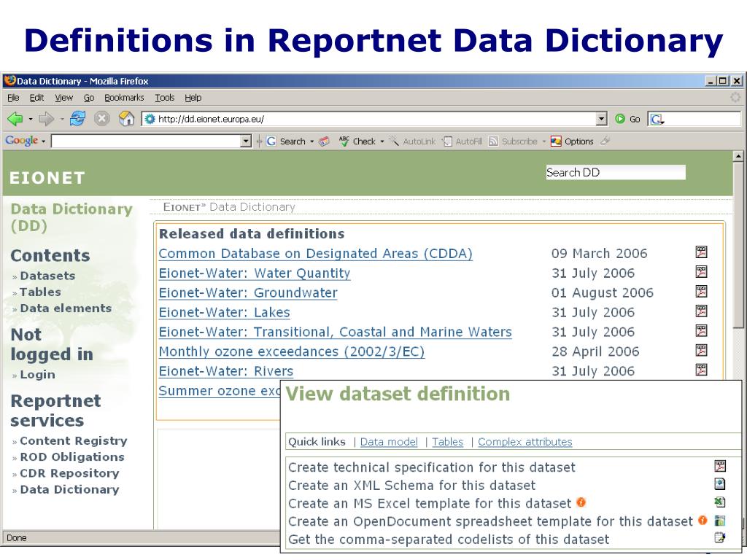Click the green Go button icon
Viewport: 747px width, 560px height.
(x=620, y=119)
